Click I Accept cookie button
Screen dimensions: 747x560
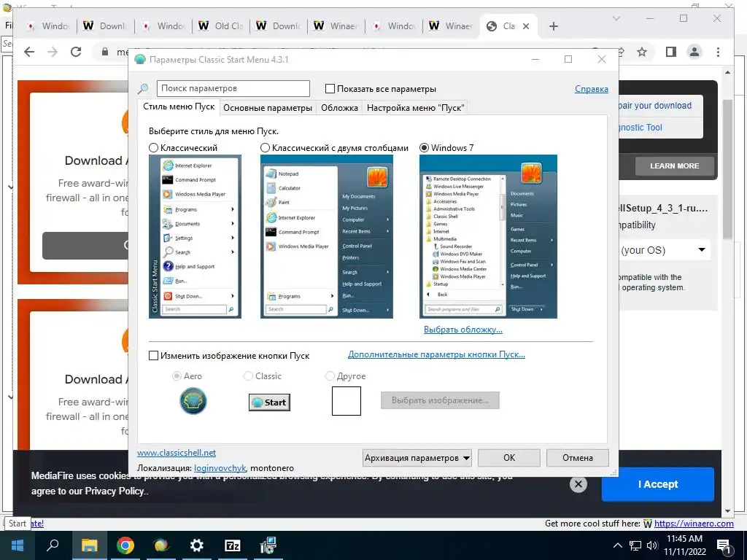click(657, 484)
